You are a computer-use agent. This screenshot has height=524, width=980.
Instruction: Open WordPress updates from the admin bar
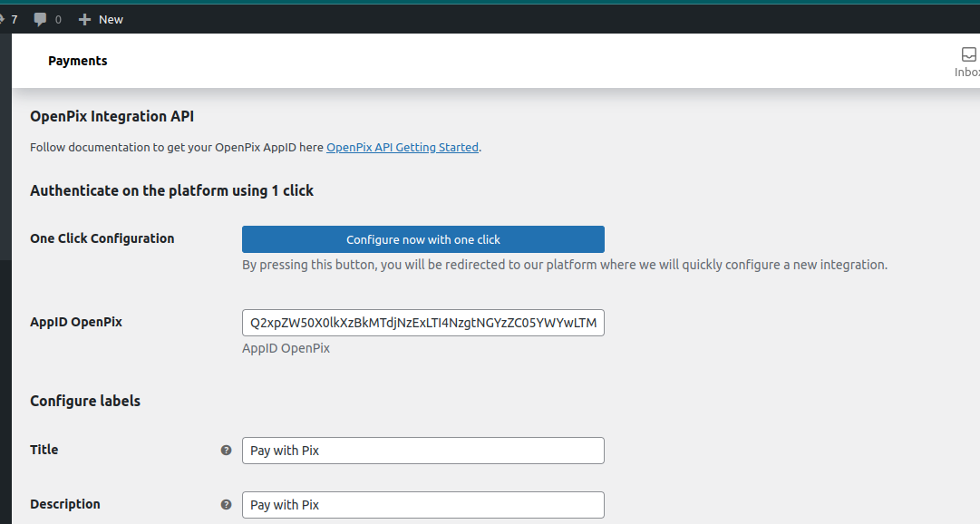[x=13, y=18]
